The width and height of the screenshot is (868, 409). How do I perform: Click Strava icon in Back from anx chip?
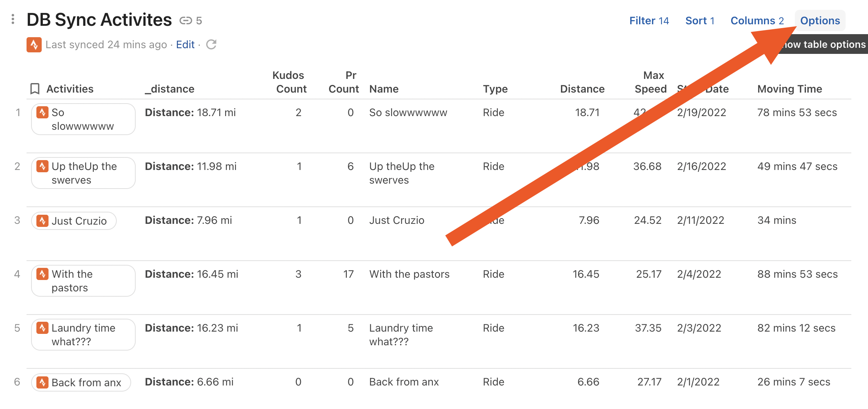[x=42, y=382]
